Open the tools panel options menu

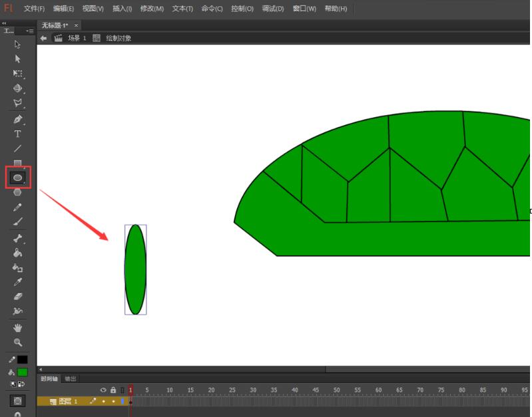(30, 31)
